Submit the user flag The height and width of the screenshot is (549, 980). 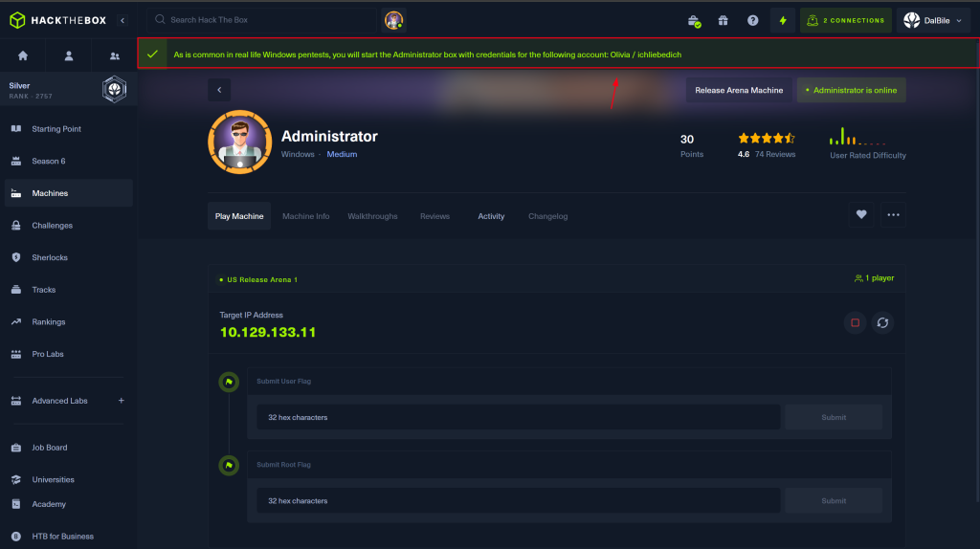(834, 417)
